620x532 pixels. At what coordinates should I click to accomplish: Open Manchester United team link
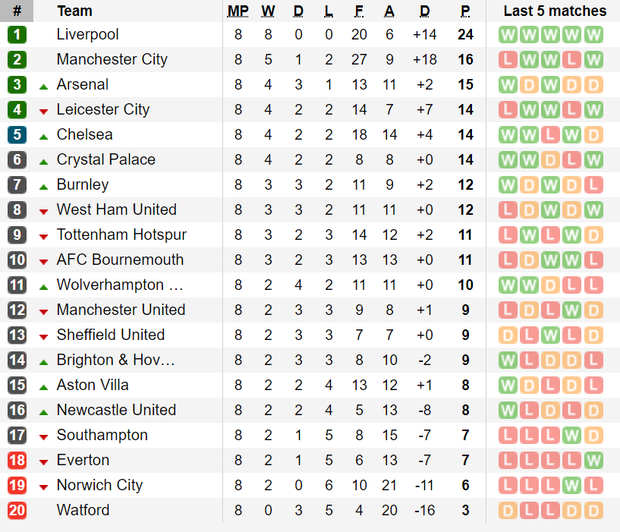pyautogui.click(x=121, y=310)
